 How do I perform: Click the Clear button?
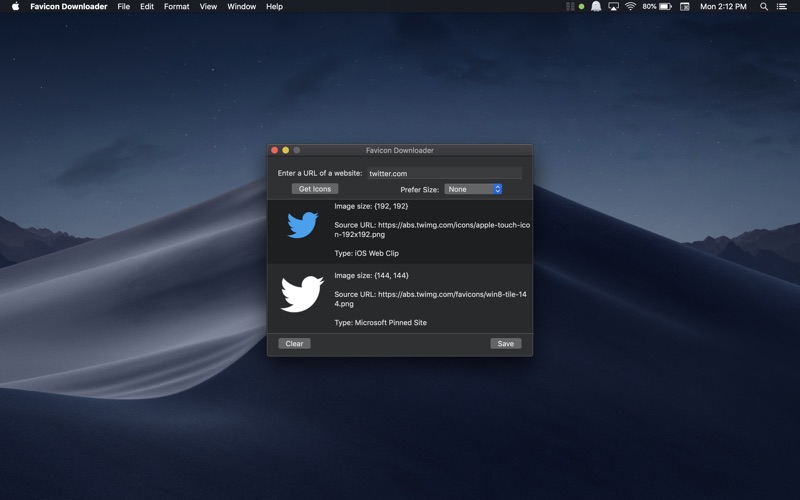[294, 343]
